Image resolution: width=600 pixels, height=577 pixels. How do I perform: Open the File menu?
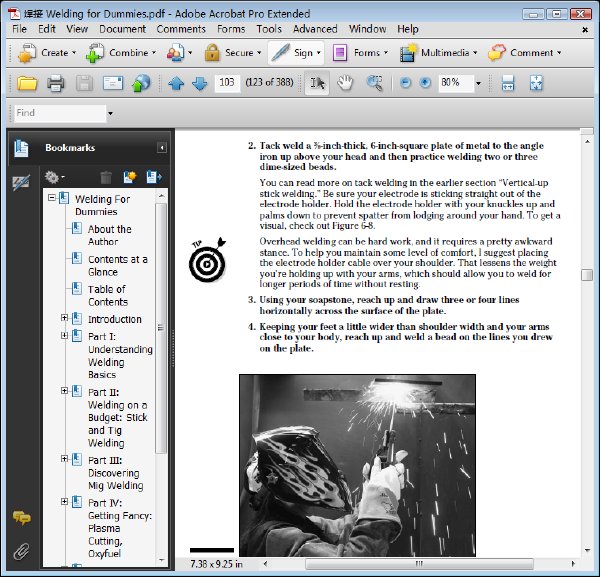(19, 29)
